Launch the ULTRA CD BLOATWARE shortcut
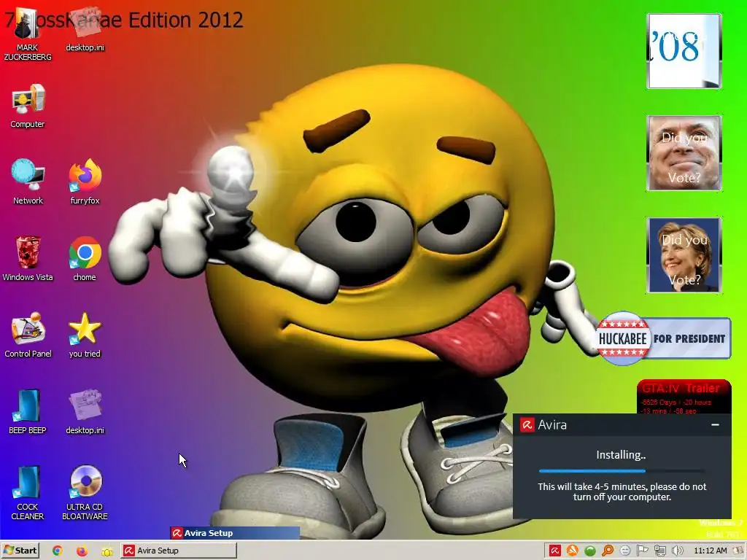The width and height of the screenshot is (747, 560). tap(85, 492)
